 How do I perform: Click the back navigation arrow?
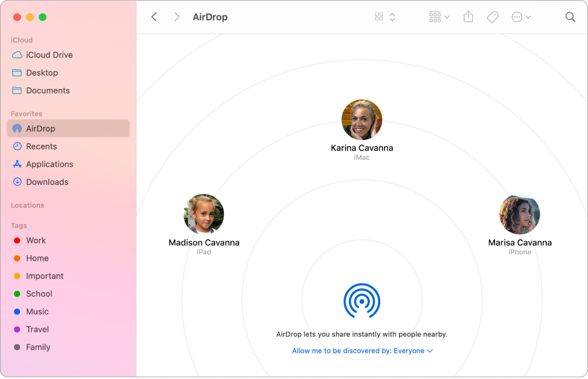point(154,16)
